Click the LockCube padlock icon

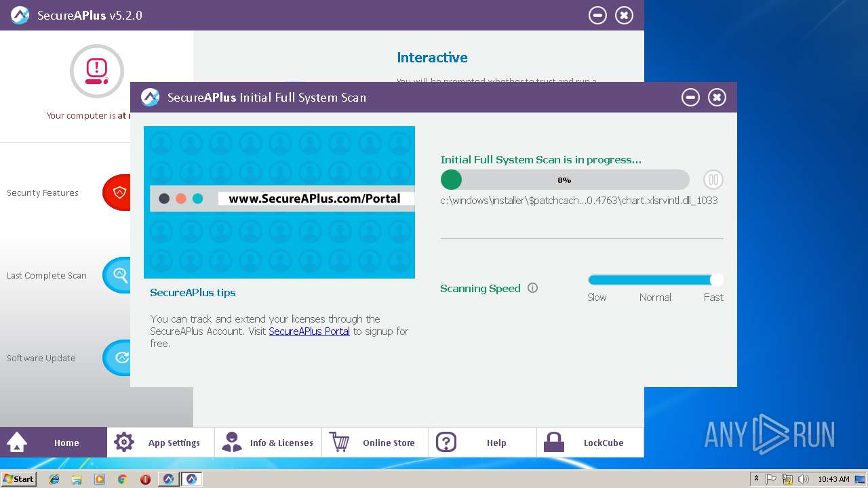[554, 443]
